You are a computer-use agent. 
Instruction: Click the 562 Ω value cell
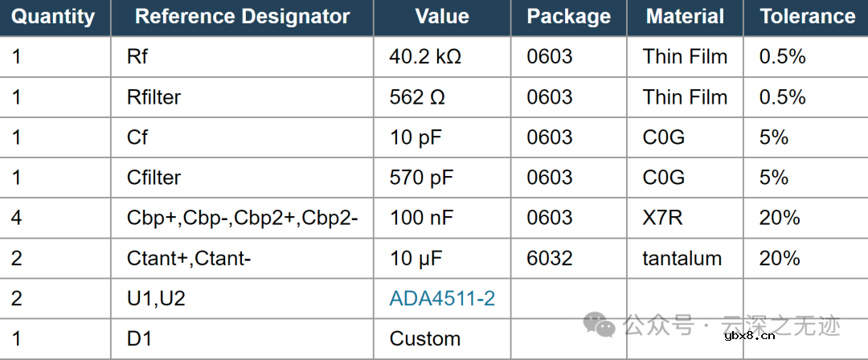click(x=417, y=97)
